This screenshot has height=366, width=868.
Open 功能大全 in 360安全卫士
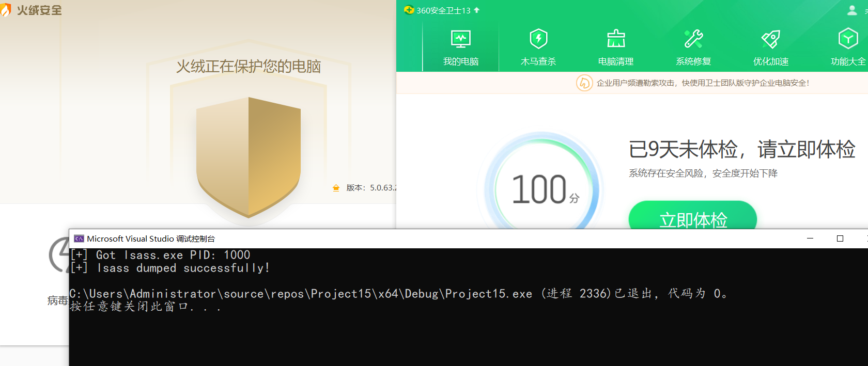tap(848, 48)
